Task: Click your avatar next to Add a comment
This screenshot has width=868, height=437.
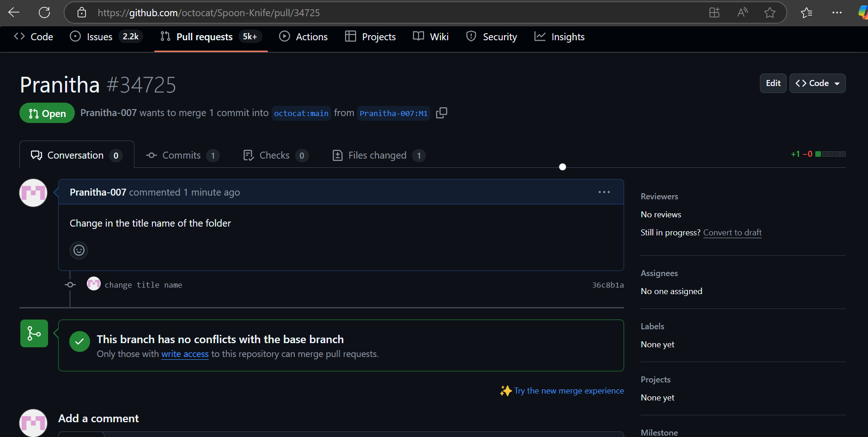Action: coord(33,423)
